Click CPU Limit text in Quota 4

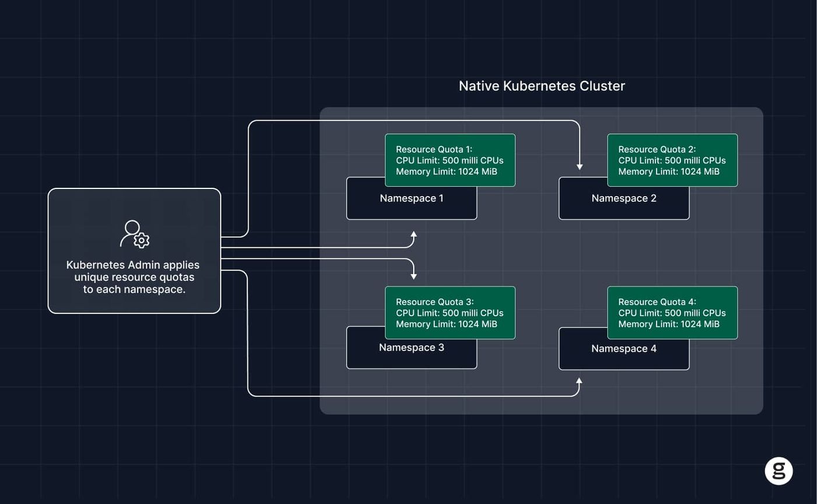[672, 313]
